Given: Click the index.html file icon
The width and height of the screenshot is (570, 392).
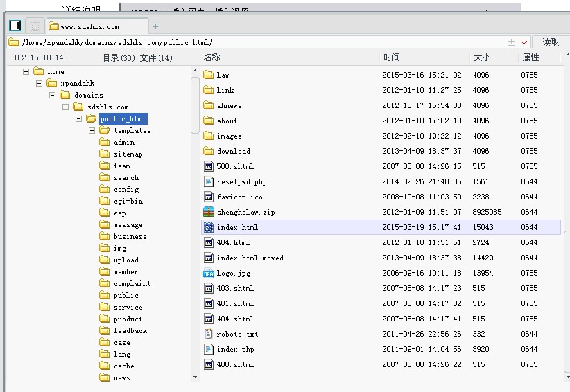Looking at the screenshot, I should point(208,227).
